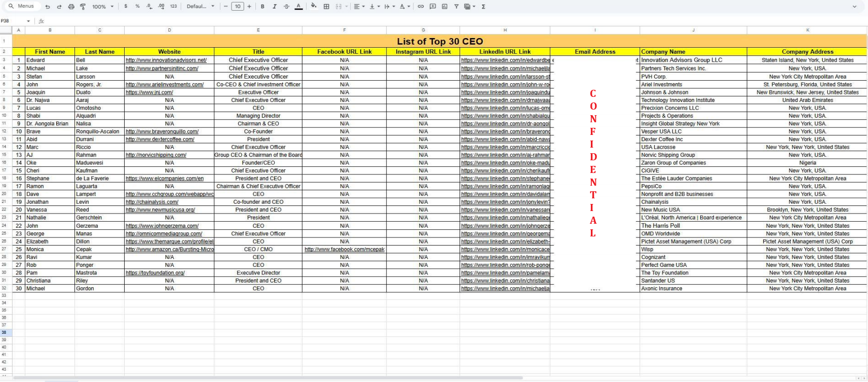Open the filter views dropdown
Viewport: 868px width, 382px height.
point(470,7)
